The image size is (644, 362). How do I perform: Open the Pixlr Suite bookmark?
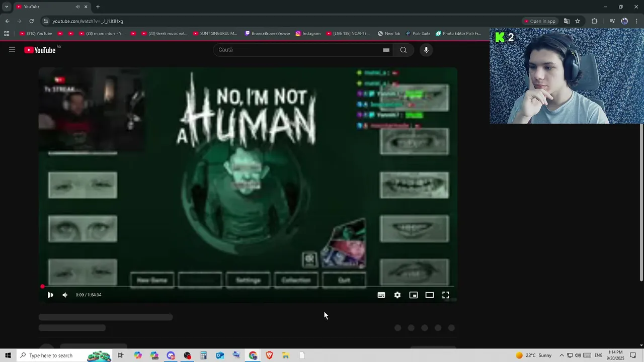[418, 34]
